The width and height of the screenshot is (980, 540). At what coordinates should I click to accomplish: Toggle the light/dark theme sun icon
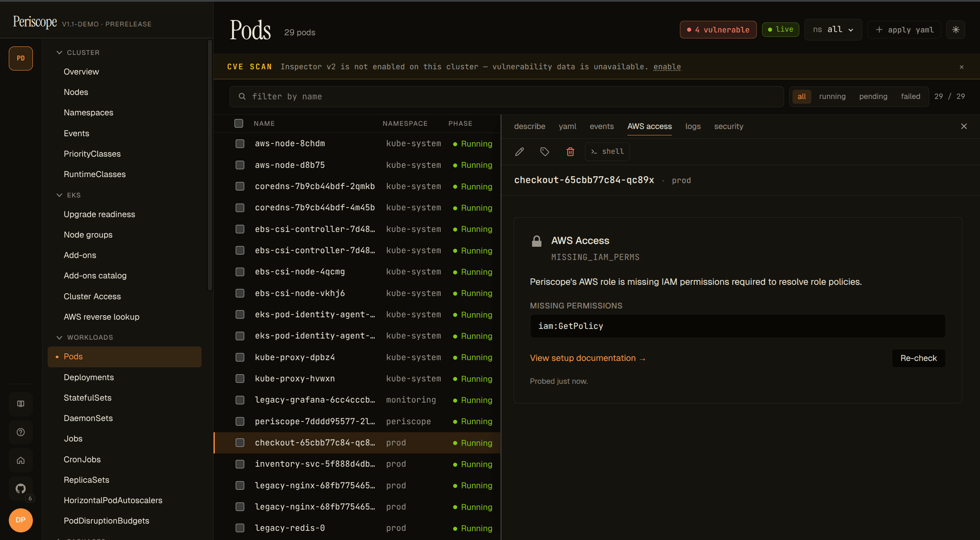(956, 30)
